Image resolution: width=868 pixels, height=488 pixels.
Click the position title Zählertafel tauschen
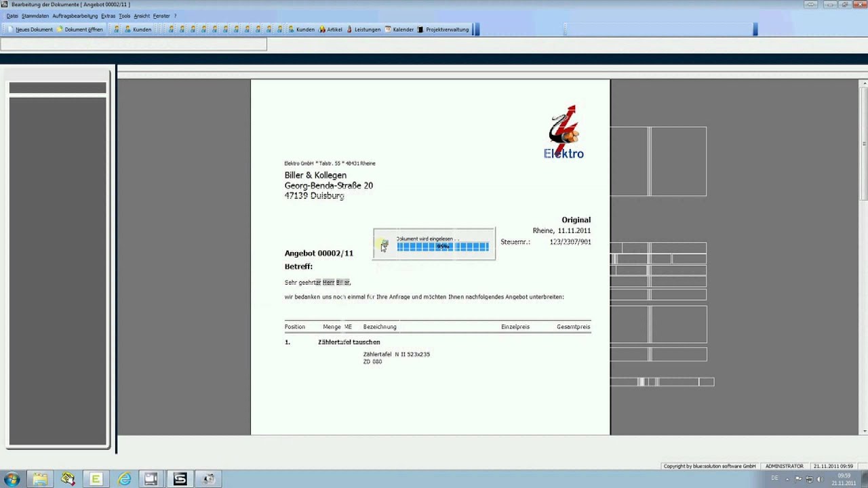349,342
